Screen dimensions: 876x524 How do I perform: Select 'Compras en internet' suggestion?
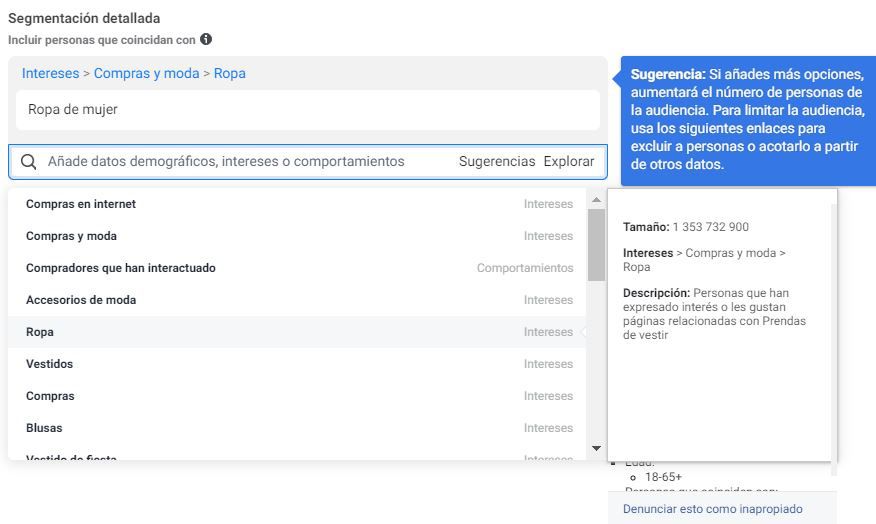pos(297,204)
